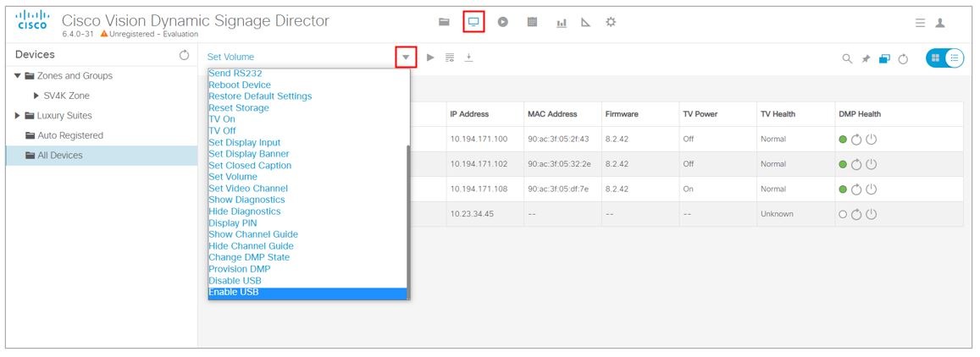Viewport: 980px width, 357px height.
Task: Switch to grid view in the view toggle
Action: pyautogui.click(x=936, y=58)
